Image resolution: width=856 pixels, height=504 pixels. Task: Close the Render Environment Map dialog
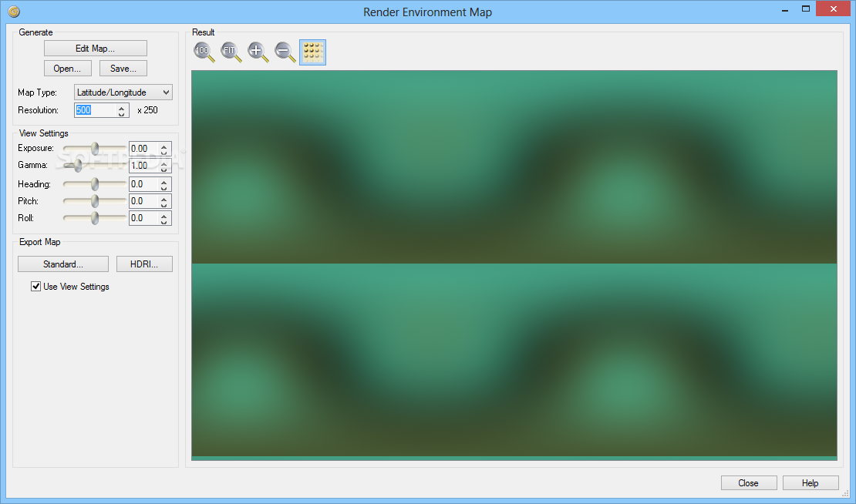749,483
